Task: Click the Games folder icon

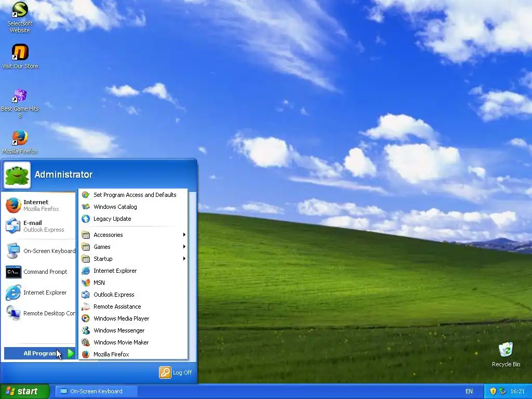Action: pos(86,247)
